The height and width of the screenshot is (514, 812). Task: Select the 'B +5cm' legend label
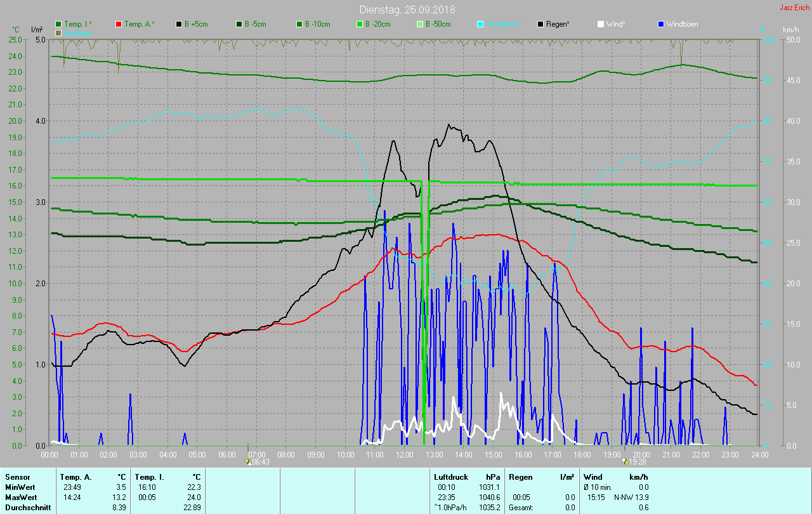coord(196,24)
